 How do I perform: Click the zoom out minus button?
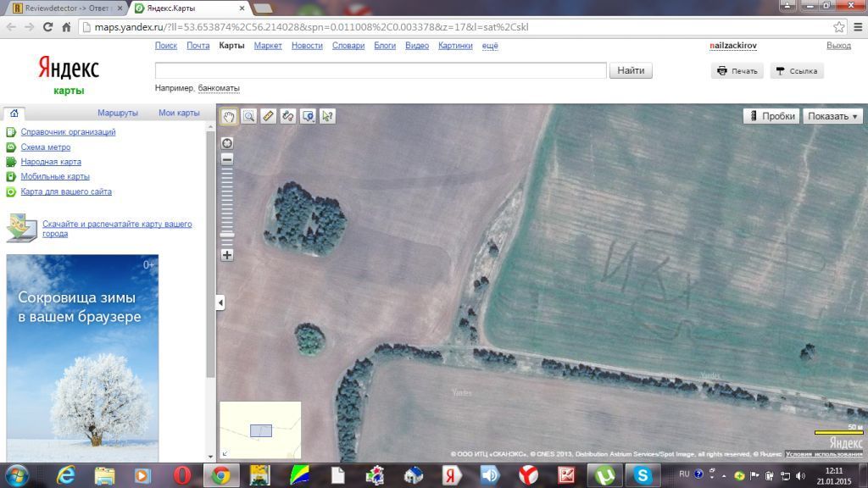point(227,159)
